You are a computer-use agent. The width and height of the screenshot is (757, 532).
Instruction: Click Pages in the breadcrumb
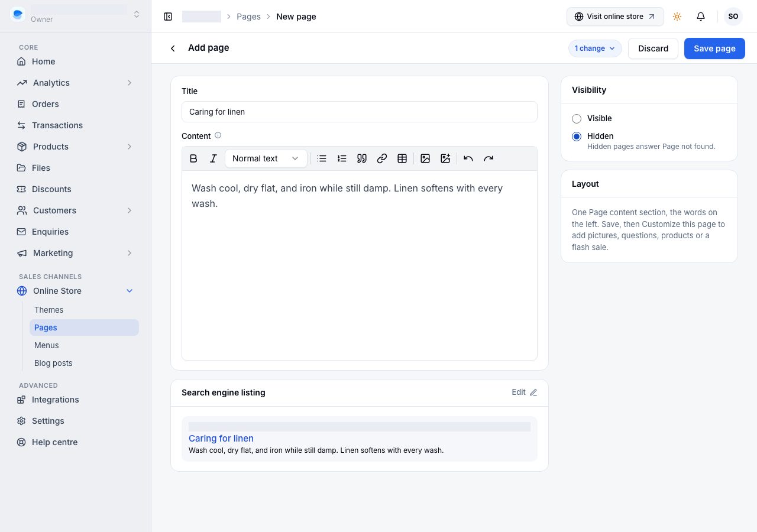click(x=248, y=17)
